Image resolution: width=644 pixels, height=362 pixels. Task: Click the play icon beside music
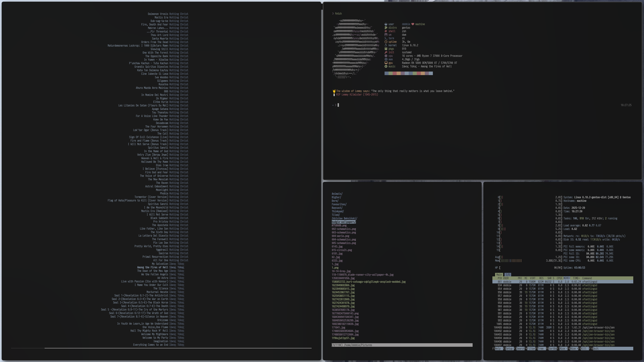coord(386,67)
